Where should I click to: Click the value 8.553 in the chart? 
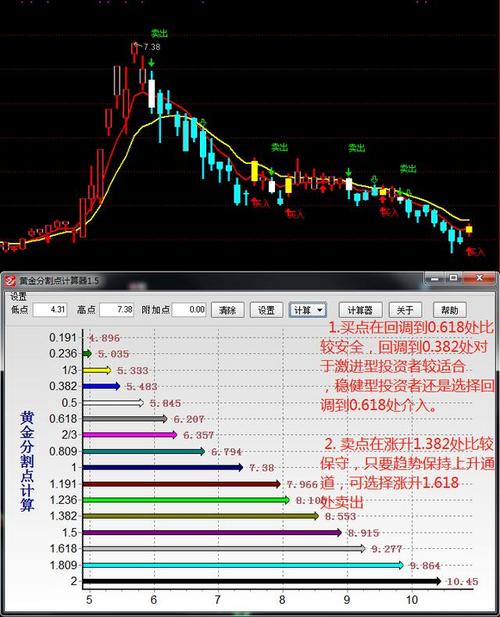click(x=341, y=517)
